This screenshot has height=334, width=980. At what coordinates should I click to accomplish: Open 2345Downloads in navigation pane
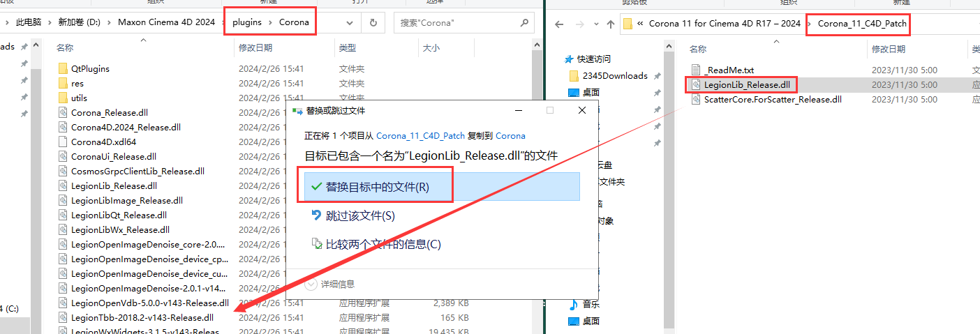coord(615,75)
